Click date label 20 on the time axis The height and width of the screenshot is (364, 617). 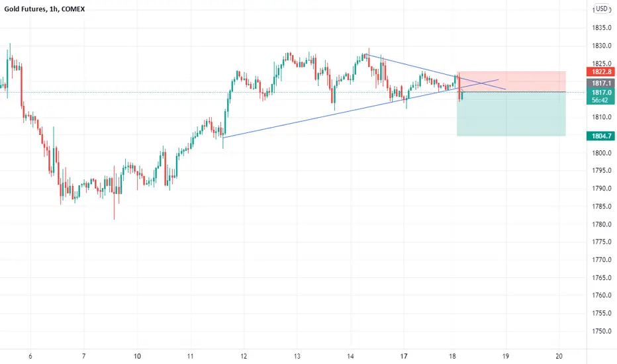pos(559,356)
